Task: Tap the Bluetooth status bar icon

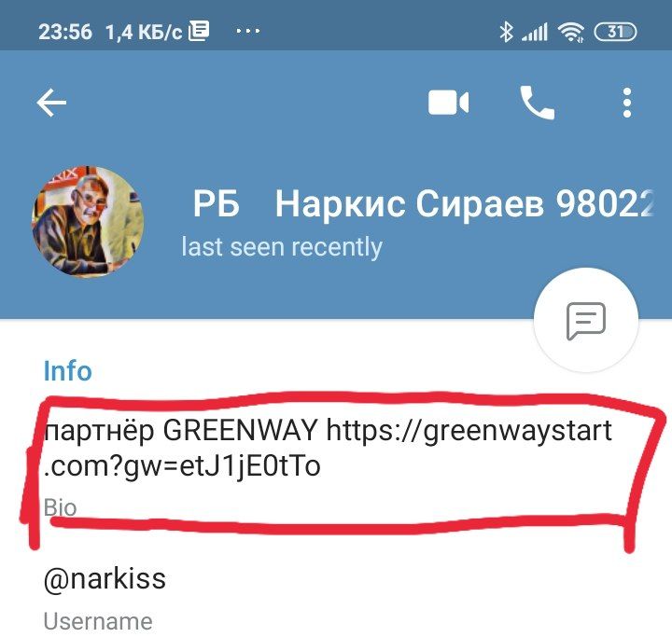Action: coord(506,32)
